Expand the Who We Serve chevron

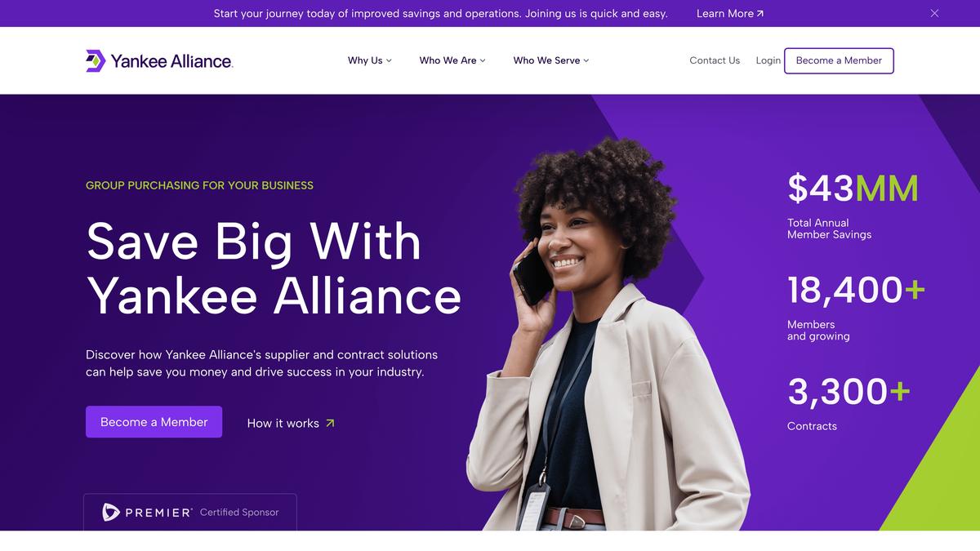click(x=586, y=60)
